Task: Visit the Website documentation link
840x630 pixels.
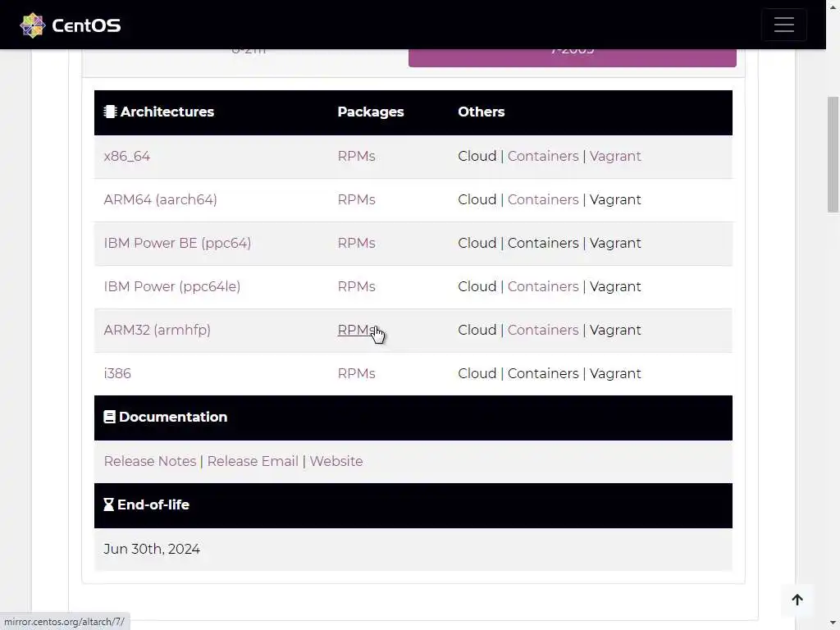Action: pyautogui.click(x=336, y=461)
